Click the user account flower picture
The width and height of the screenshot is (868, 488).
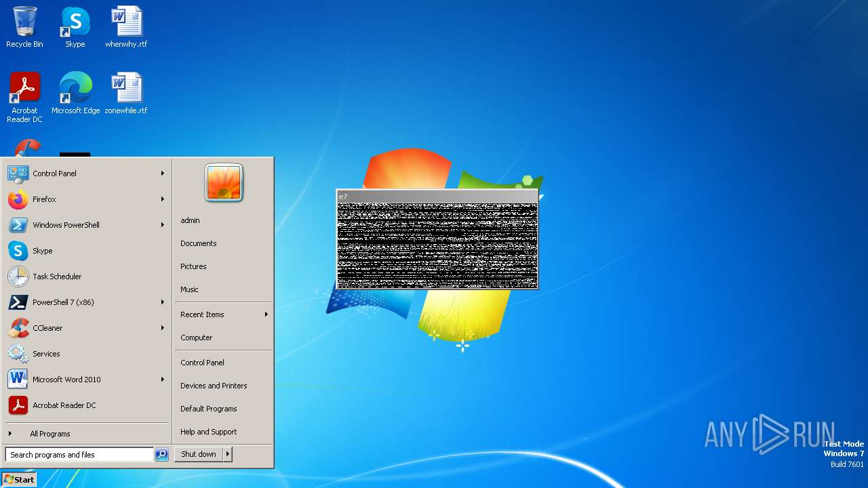click(224, 182)
